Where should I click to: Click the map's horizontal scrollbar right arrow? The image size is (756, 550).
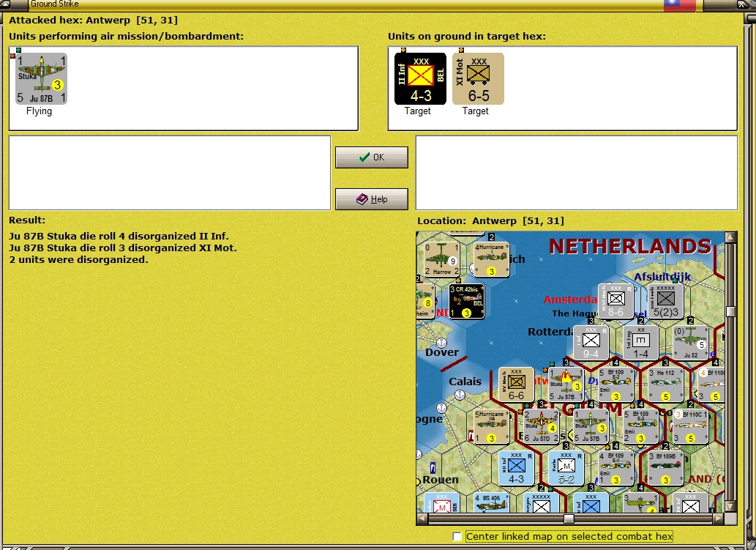pos(719,519)
